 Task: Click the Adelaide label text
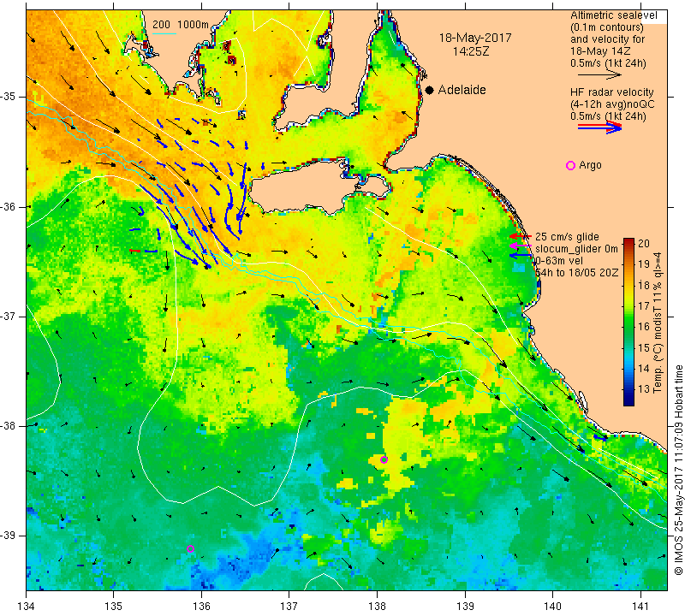pos(462,90)
